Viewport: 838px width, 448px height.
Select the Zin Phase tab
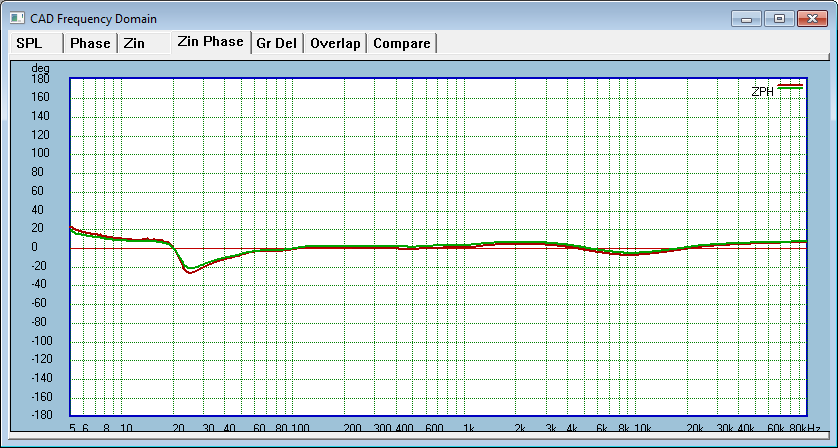211,42
